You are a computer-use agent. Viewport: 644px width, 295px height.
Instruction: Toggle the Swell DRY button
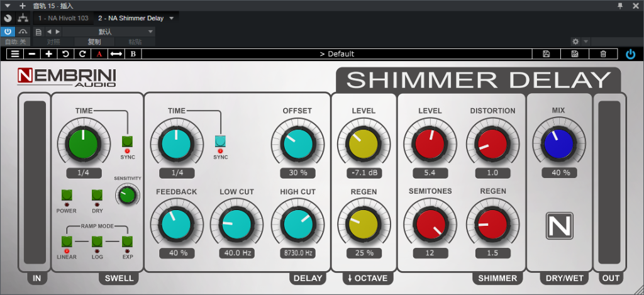coord(97,195)
